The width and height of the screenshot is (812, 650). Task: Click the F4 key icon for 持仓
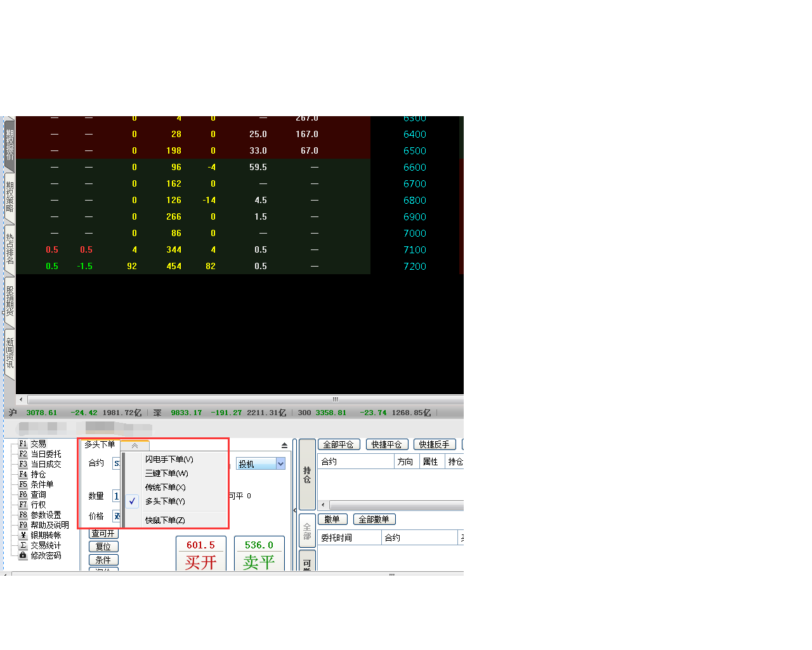click(23, 474)
